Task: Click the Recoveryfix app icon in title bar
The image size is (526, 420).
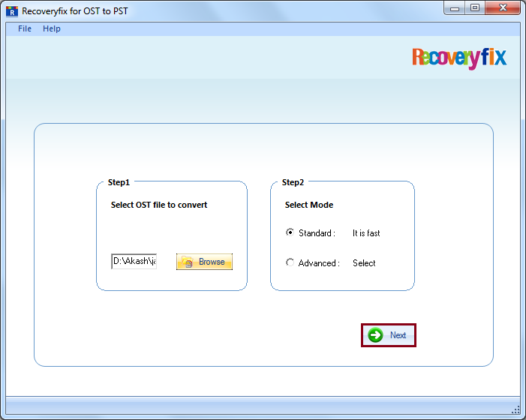Action: pos(12,11)
